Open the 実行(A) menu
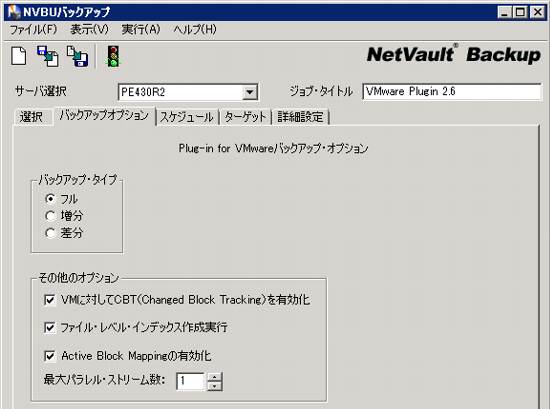The width and height of the screenshot is (550, 409). pos(141,29)
